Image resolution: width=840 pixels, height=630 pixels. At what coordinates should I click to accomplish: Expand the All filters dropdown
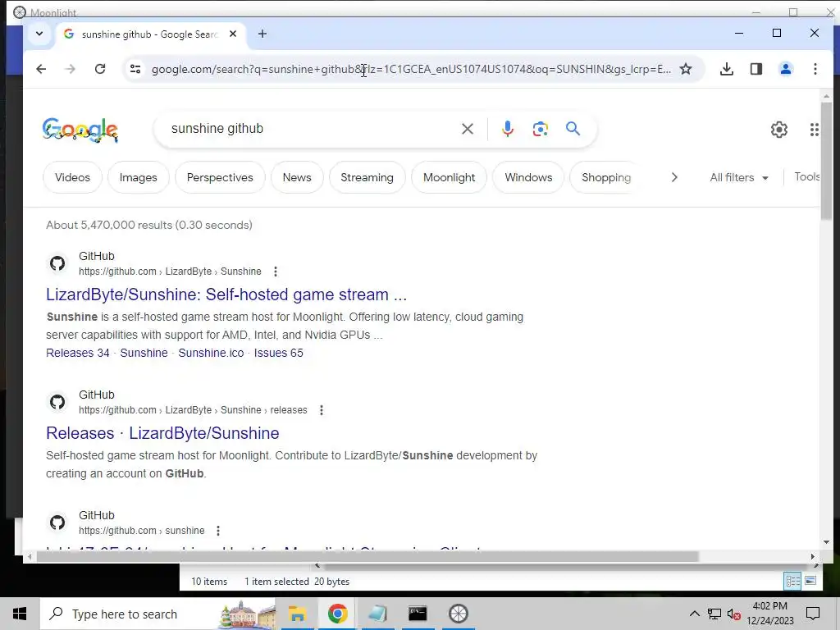click(x=739, y=177)
